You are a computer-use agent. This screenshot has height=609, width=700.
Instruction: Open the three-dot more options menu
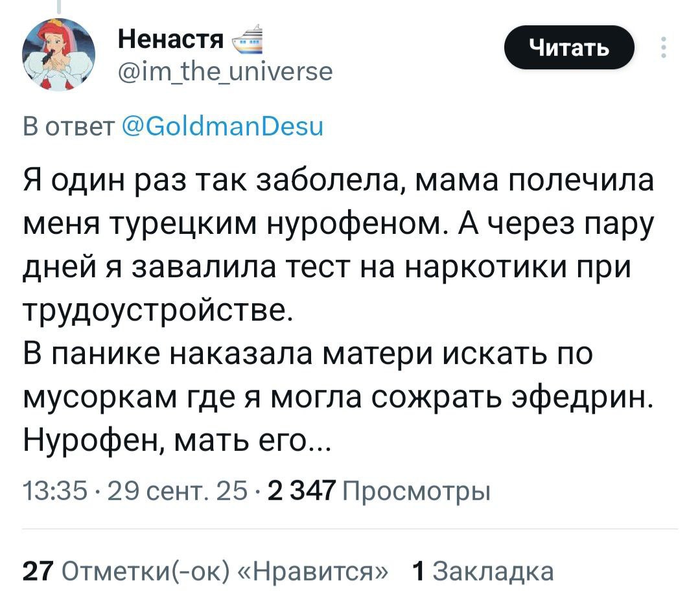tap(663, 48)
